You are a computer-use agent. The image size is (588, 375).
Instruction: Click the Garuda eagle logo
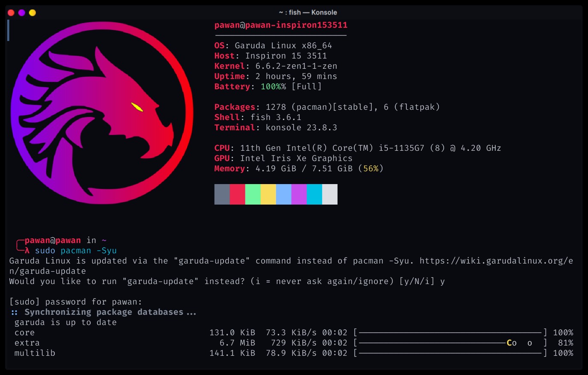(102, 113)
